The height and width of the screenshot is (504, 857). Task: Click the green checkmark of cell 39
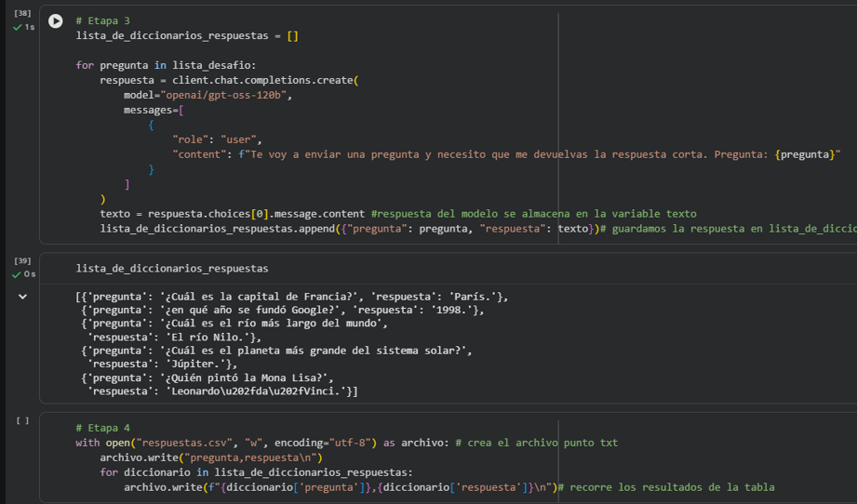pyautogui.click(x=17, y=274)
